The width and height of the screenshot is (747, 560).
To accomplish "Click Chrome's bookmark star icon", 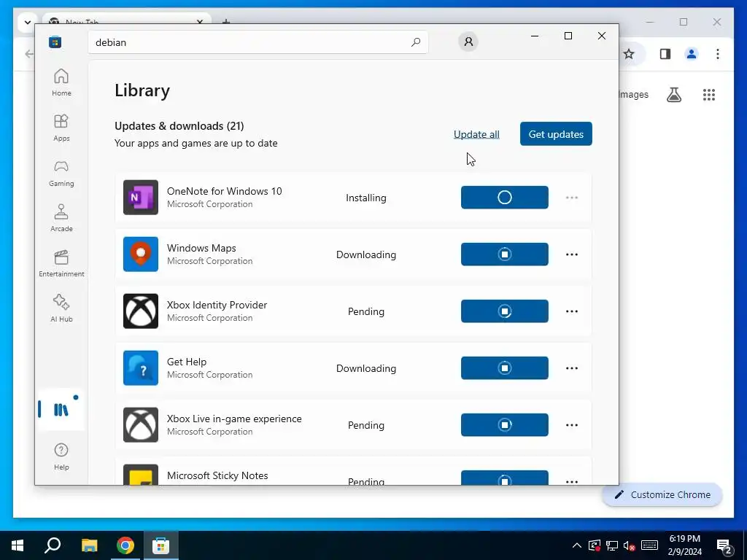I will (x=629, y=54).
